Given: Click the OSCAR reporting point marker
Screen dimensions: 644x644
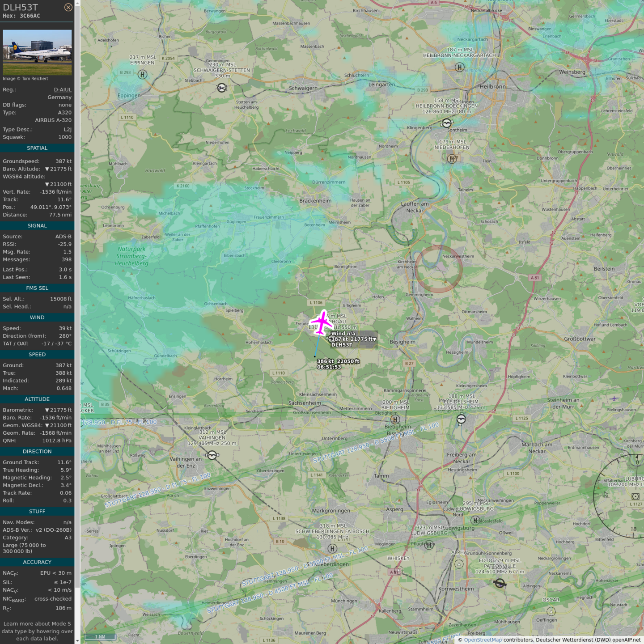Looking at the screenshot, I should (x=551, y=611).
